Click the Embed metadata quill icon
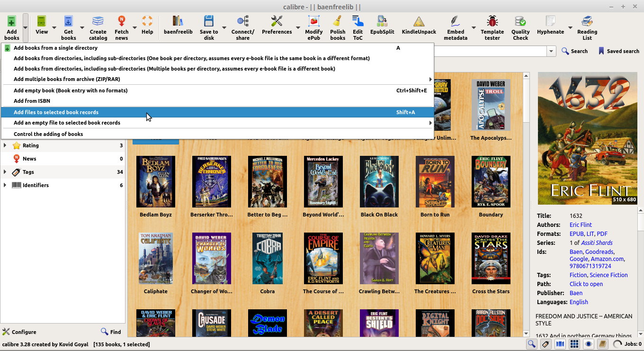The width and height of the screenshot is (644, 351). [456, 22]
